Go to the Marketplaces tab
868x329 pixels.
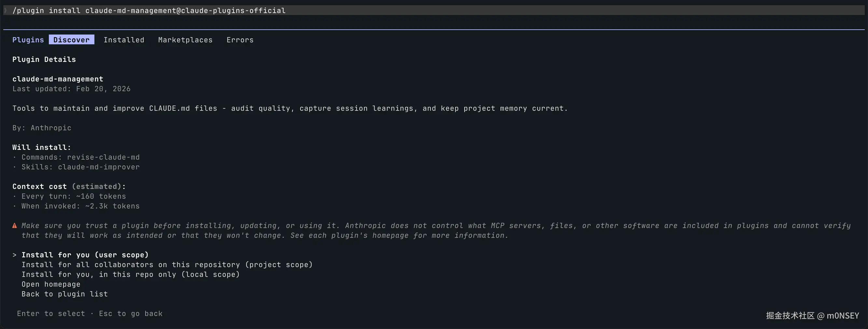click(x=185, y=40)
